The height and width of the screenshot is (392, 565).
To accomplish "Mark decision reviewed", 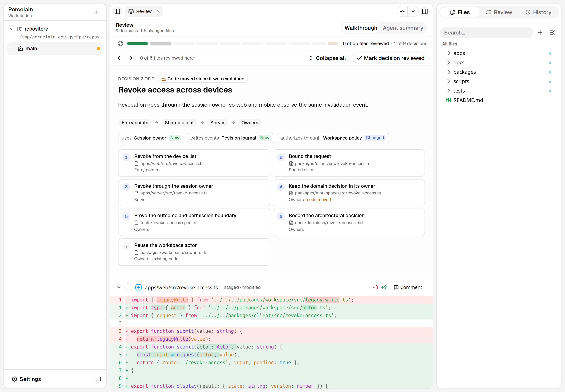I will (x=391, y=58).
